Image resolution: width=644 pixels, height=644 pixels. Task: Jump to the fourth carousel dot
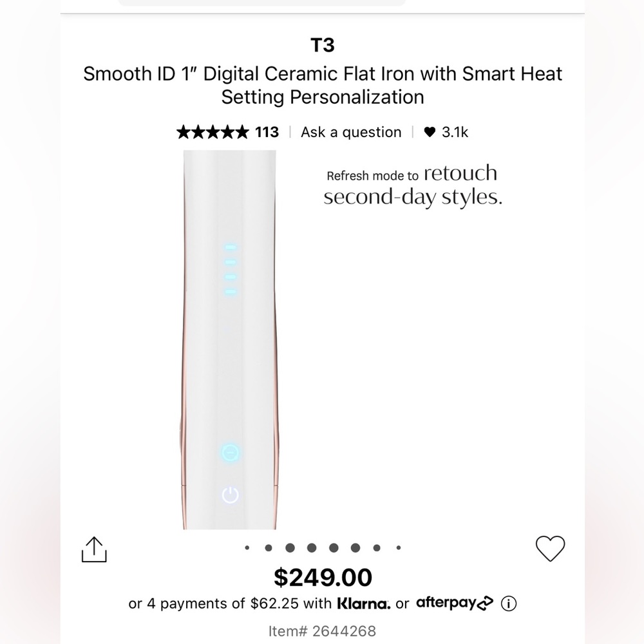pos(312,548)
